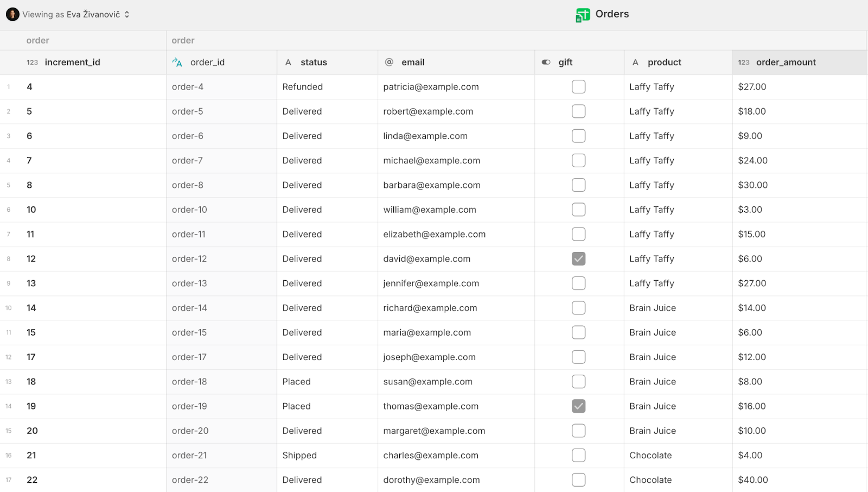Check the gift box for robert@example.com
Screen dimensions: 868x492
[x=579, y=111]
